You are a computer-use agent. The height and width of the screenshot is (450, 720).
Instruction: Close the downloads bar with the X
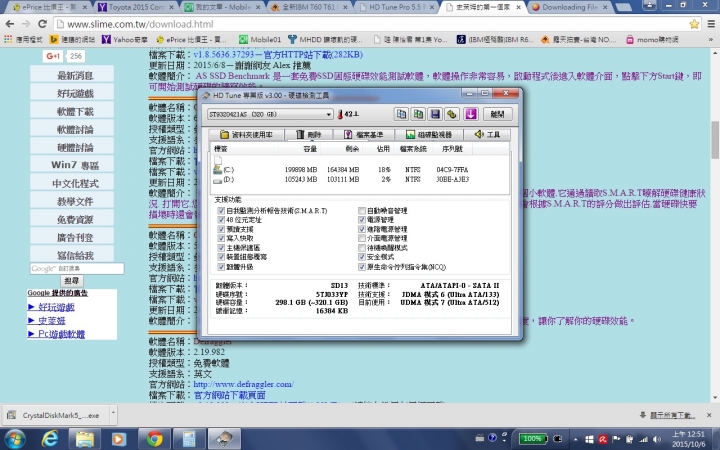(x=709, y=415)
